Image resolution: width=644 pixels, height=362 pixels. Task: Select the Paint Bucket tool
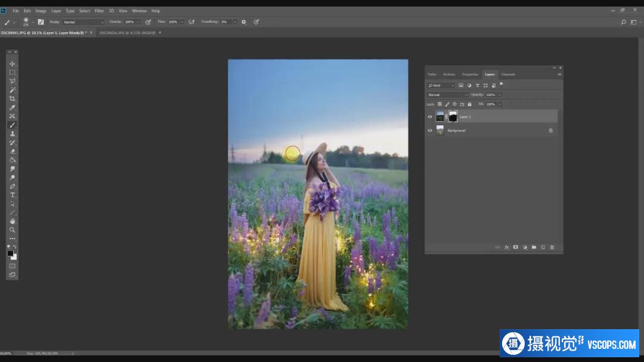click(x=13, y=160)
